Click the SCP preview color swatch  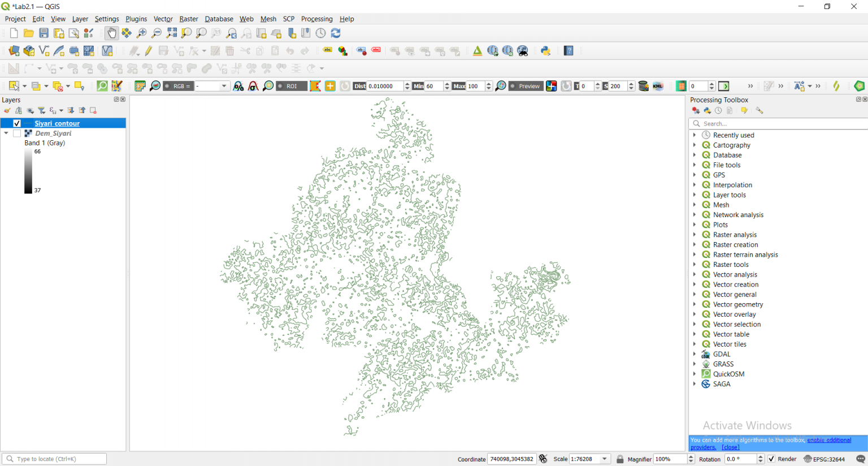coord(551,86)
